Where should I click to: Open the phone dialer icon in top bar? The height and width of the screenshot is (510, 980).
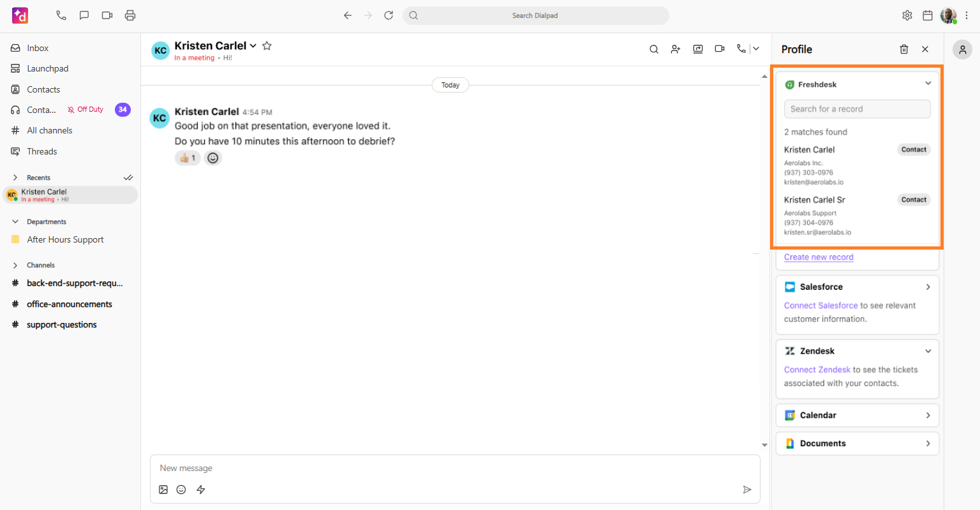pyautogui.click(x=61, y=15)
